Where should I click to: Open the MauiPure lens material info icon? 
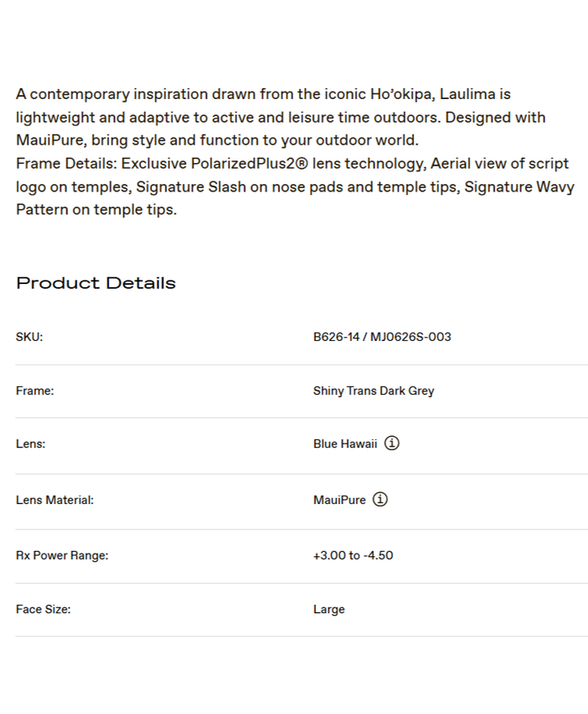click(x=380, y=500)
